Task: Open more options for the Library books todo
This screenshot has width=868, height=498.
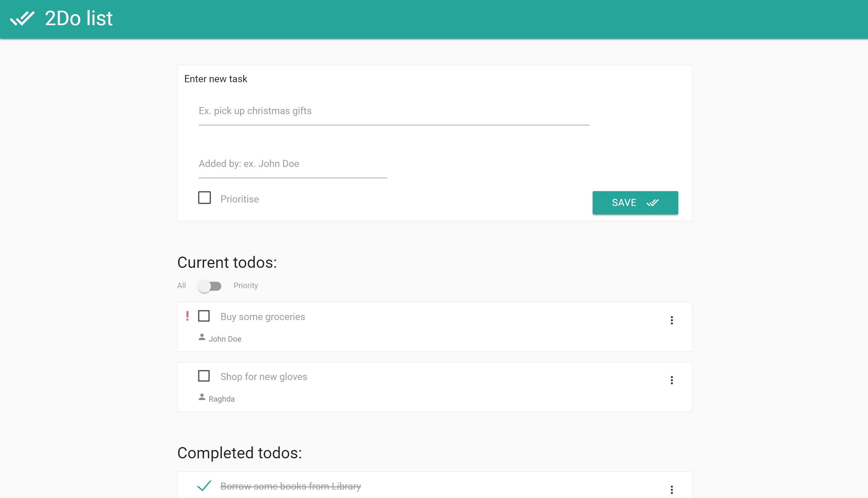Action: click(x=672, y=490)
